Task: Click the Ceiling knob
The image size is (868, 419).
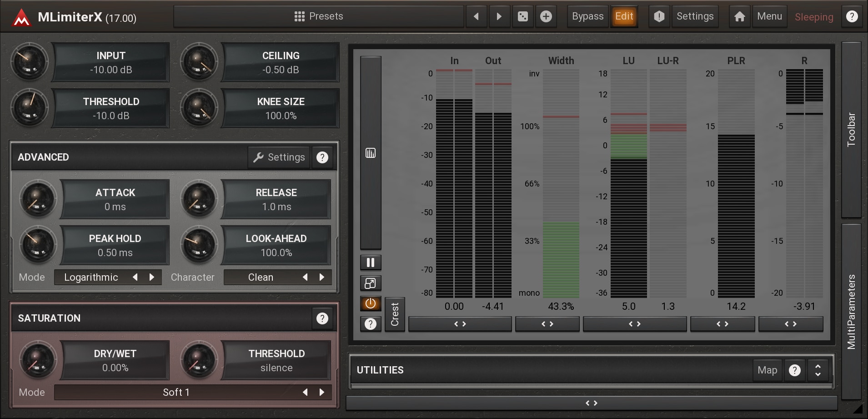Action: point(199,62)
